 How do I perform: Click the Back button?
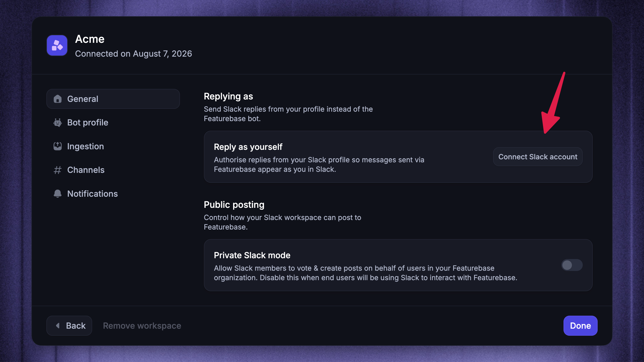tap(69, 325)
